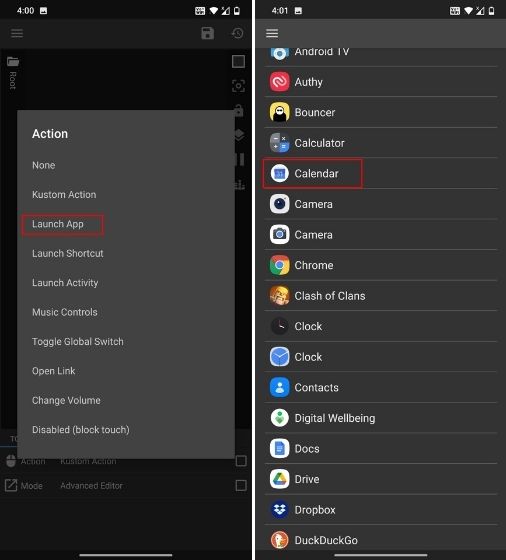Choose Kustom Action in the Action dialog
This screenshot has height=560, width=506.
[x=64, y=195]
